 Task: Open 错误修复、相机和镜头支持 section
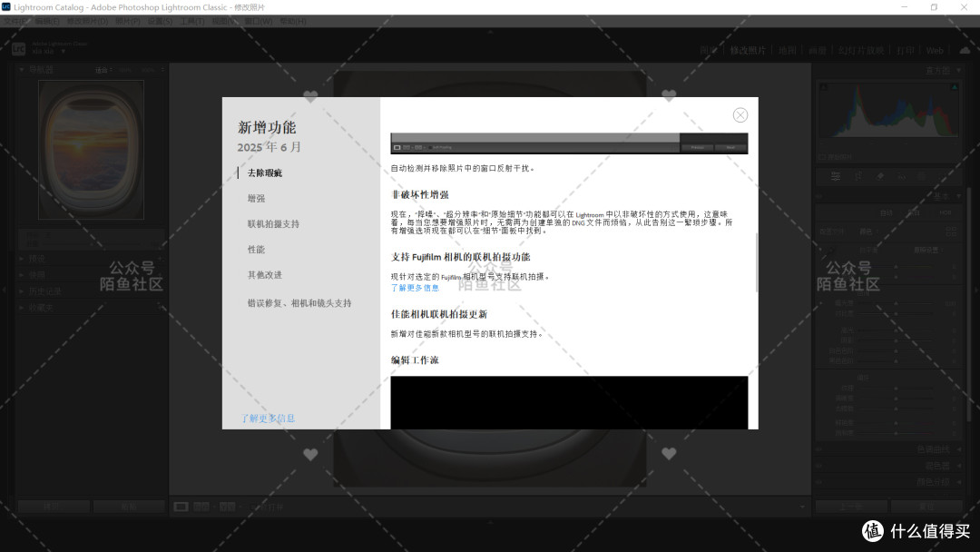(299, 303)
